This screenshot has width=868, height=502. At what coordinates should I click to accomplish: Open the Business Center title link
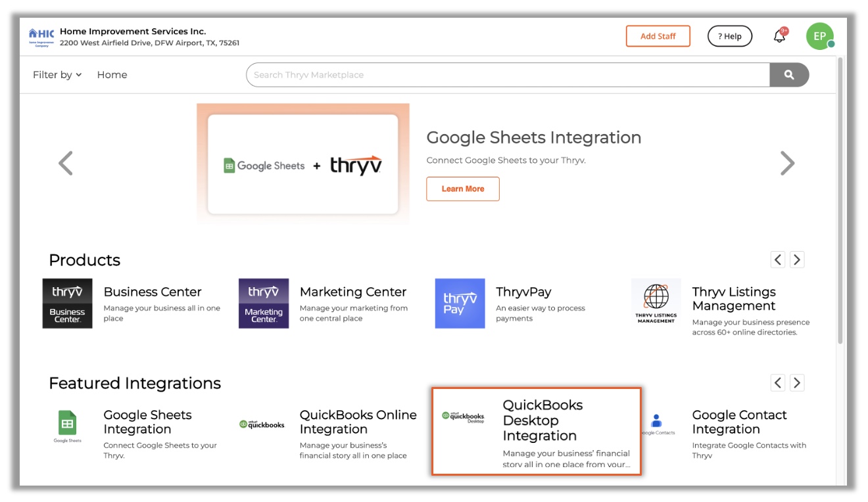(x=153, y=292)
